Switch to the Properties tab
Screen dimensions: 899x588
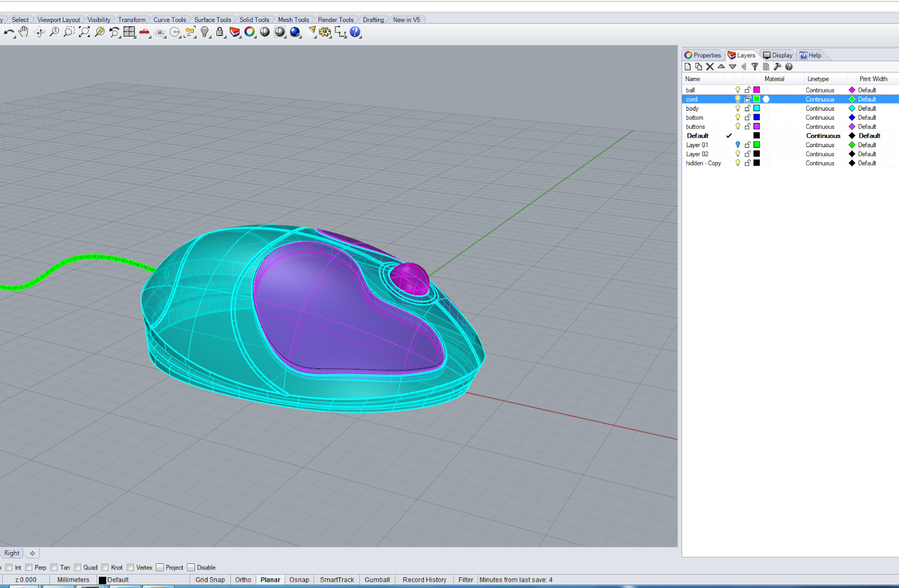tap(702, 55)
